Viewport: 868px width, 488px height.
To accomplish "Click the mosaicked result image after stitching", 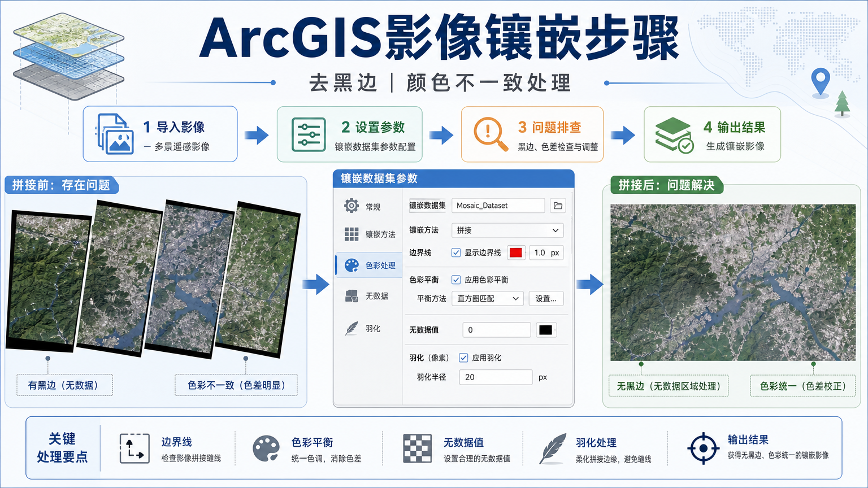I will click(733, 282).
